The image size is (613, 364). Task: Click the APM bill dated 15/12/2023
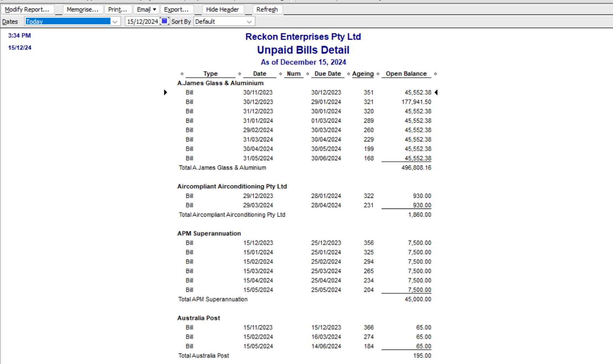258,243
